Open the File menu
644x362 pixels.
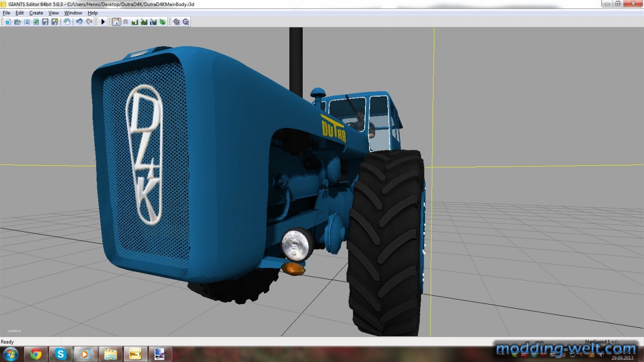tap(6, 13)
